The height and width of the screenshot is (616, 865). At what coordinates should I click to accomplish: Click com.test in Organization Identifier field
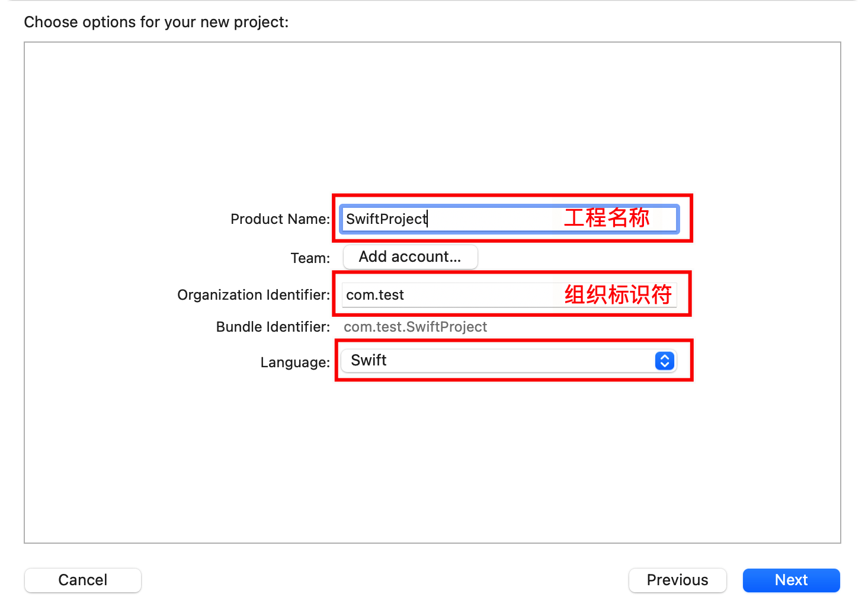374,294
